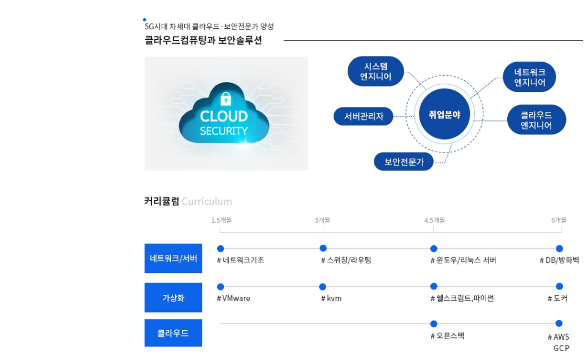Click the 도커 hashtag label
588x364 pixels.
(557, 298)
